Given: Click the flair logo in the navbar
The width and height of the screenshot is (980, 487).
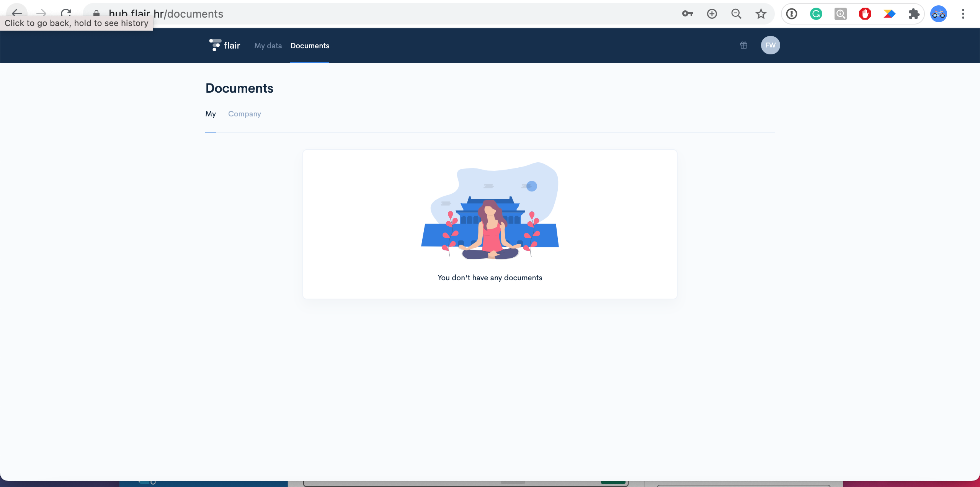Looking at the screenshot, I should [224, 45].
